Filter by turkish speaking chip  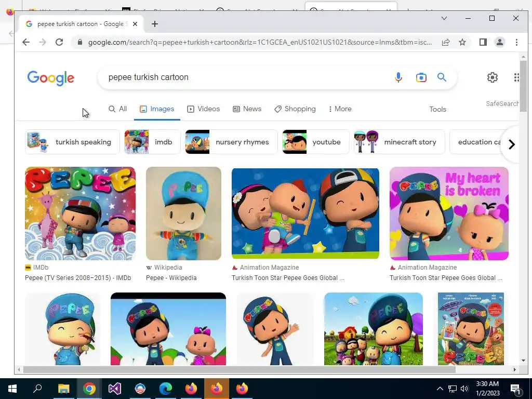[x=72, y=142]
